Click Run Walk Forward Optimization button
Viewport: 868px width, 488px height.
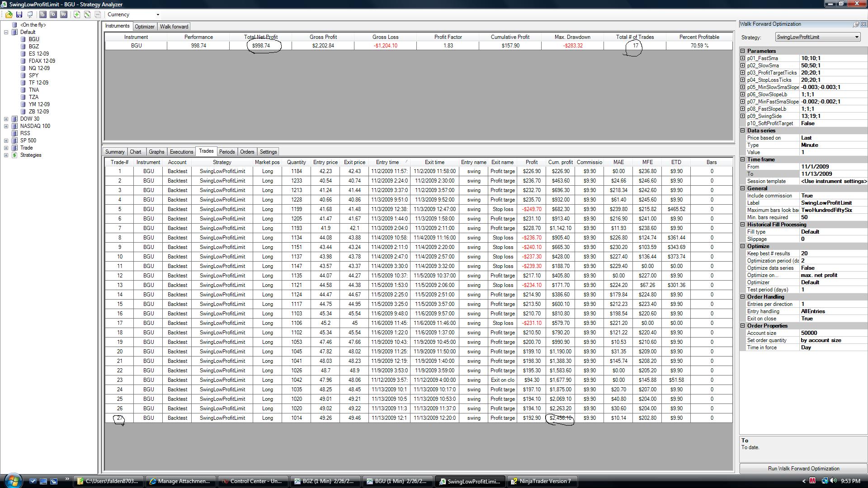(803, 469)
